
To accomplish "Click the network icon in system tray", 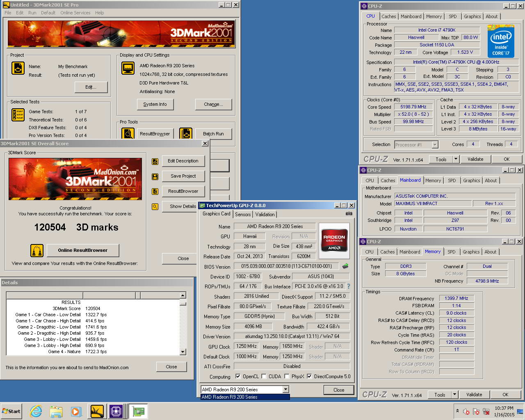I will (486, 411).
